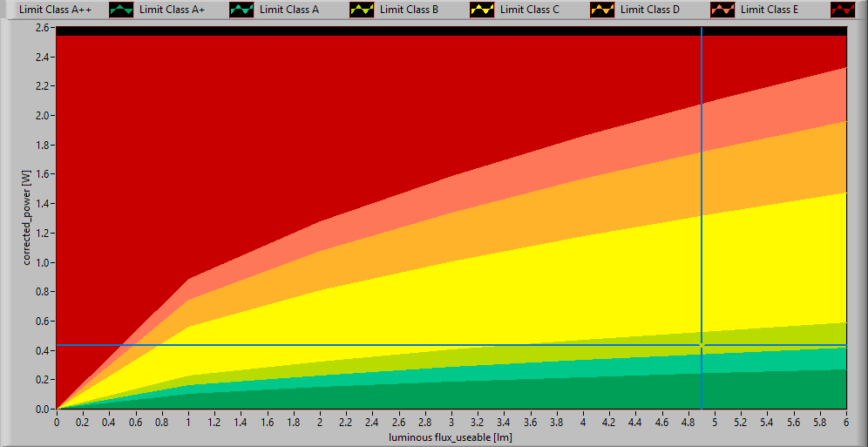Click the "Limit Class E" legend text
This screenshot has height=447, width=868.
[770, 10]
